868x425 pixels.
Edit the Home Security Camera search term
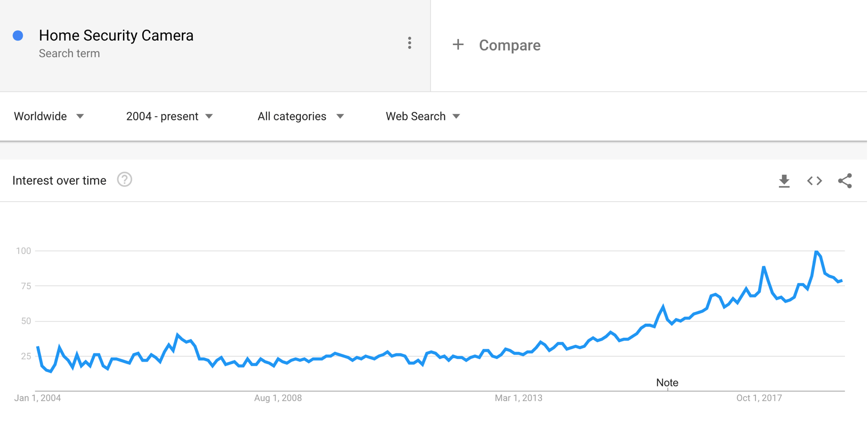coord(116,36)
